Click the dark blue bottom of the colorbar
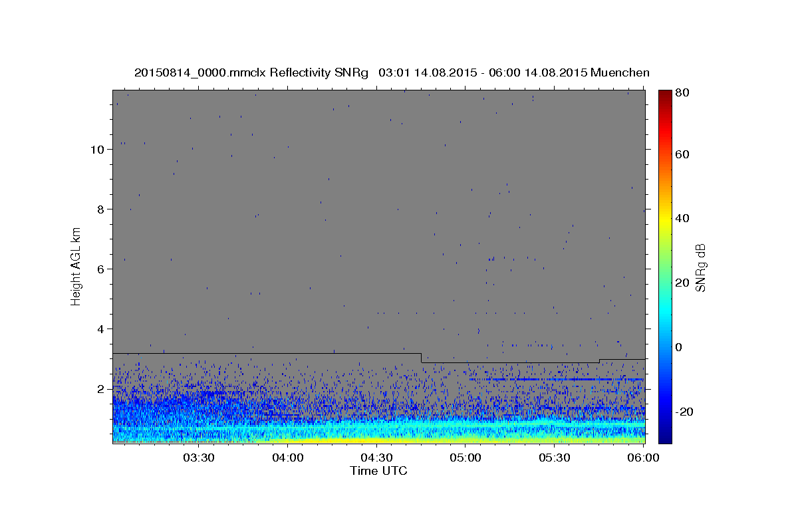The height and width of the screenshot is (532, 798). [665, 436]
